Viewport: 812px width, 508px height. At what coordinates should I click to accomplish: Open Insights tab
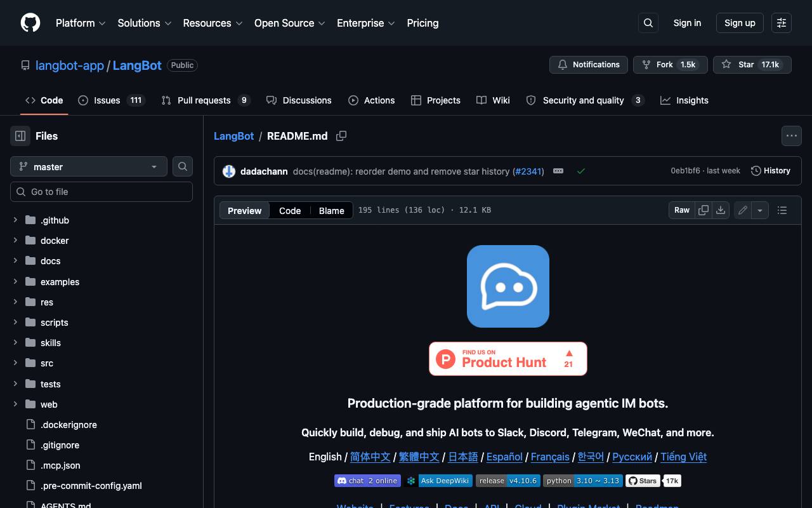pos(684,100)
